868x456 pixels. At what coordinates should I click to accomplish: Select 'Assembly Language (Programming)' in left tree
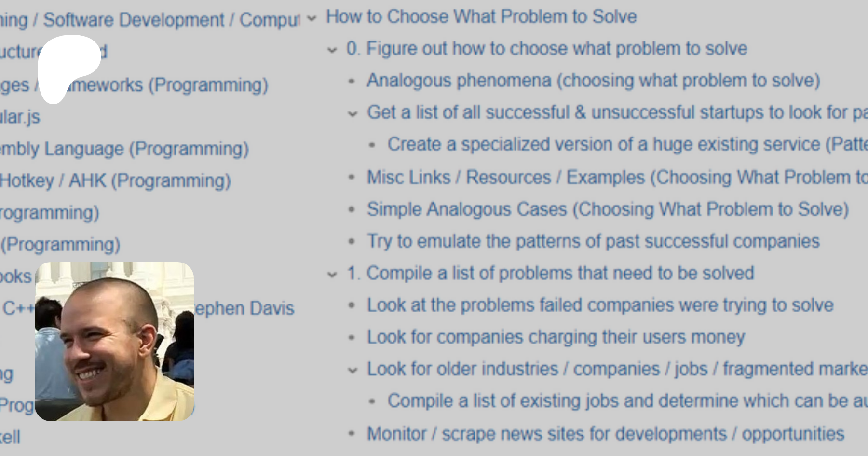coord(124,149)
